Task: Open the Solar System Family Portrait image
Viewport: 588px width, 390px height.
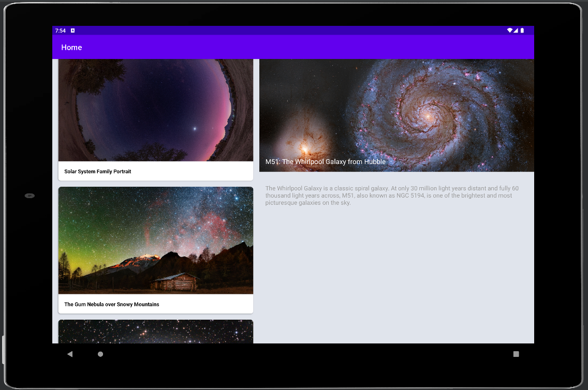Action: [156, 110]
